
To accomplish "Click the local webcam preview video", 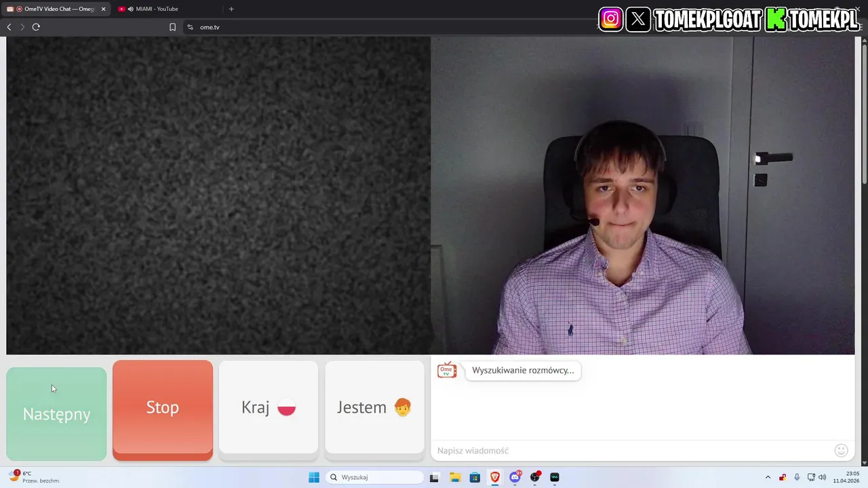I will 643,195.
